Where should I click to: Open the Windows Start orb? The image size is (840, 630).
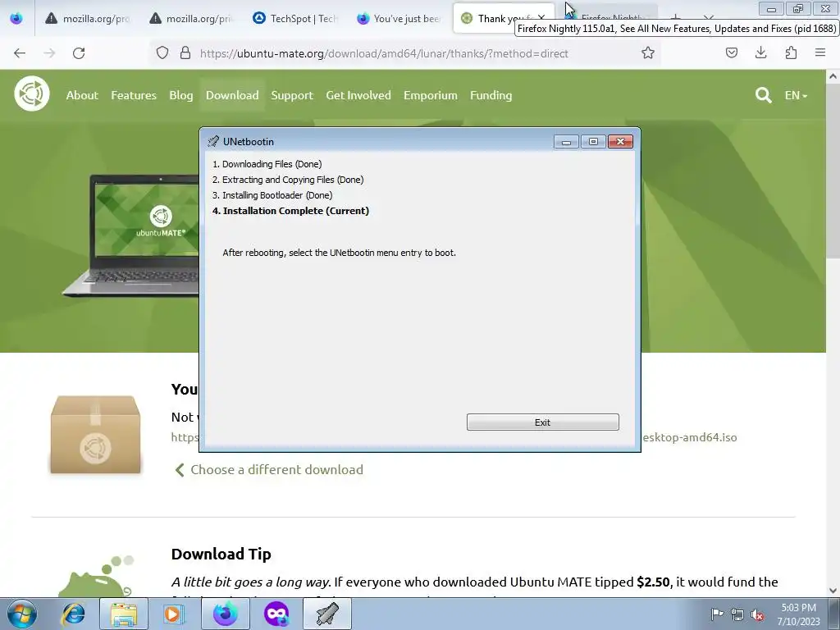[x=21, y=614]
